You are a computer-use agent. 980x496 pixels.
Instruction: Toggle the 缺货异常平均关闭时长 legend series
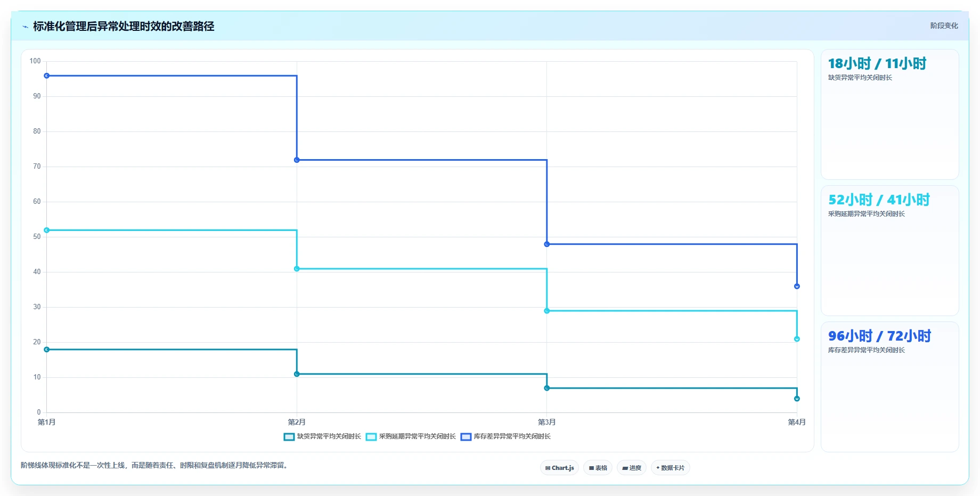click(322, 436)
